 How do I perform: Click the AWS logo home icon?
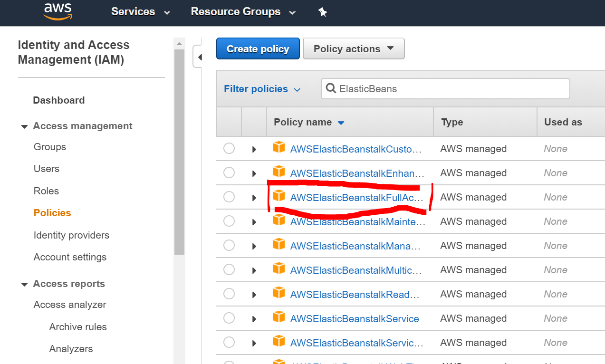58,12
